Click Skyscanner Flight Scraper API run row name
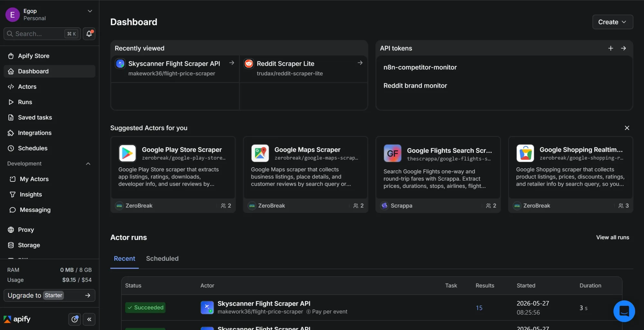 tap(264, 304)
